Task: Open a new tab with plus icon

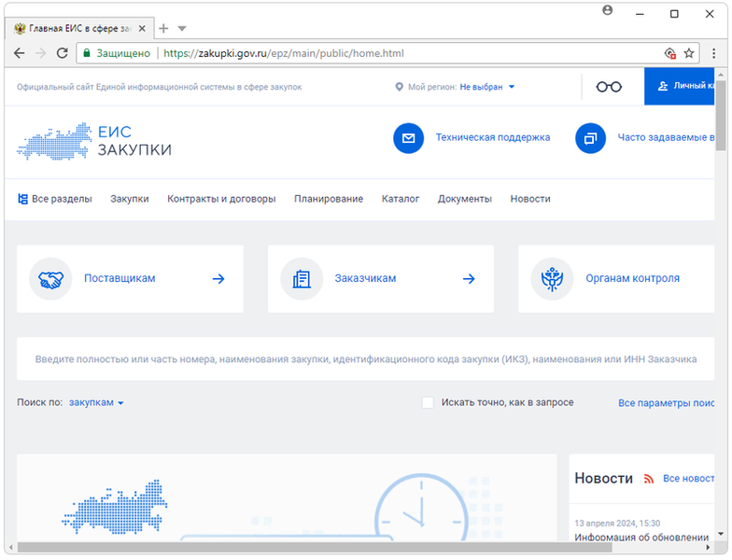Action: click(x=163, y=28)
